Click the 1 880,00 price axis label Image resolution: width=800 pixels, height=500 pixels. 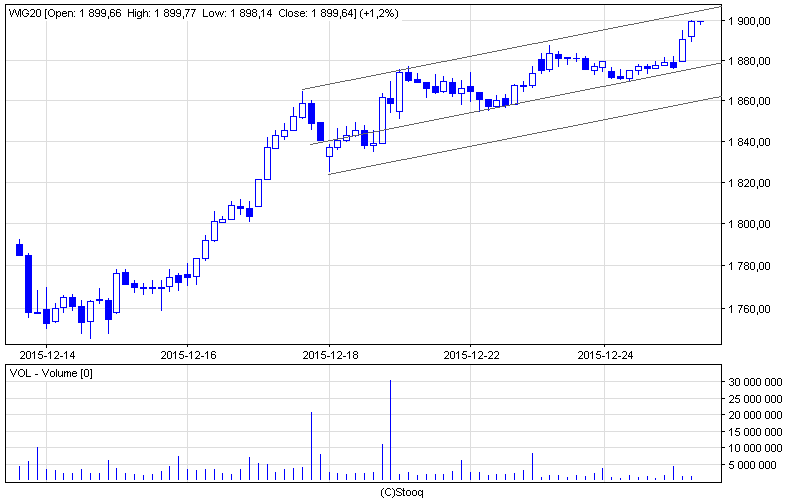749,61
